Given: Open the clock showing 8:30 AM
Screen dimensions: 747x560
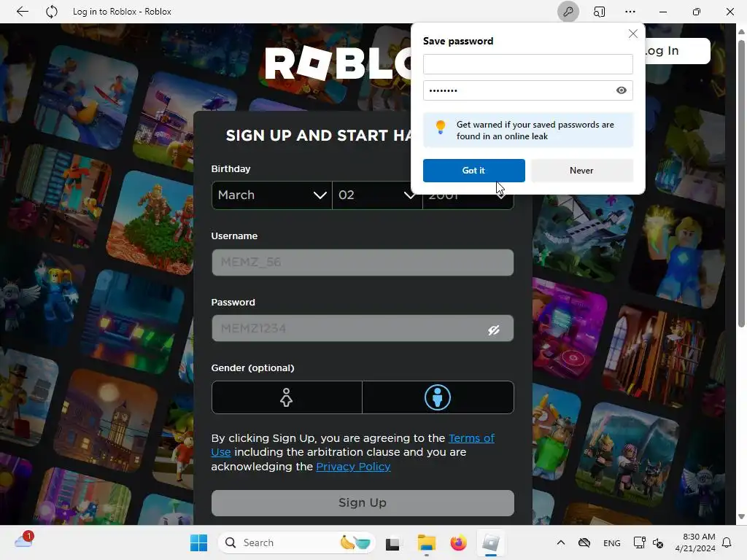Looking at the screenshot, I should tap(695, 542).
